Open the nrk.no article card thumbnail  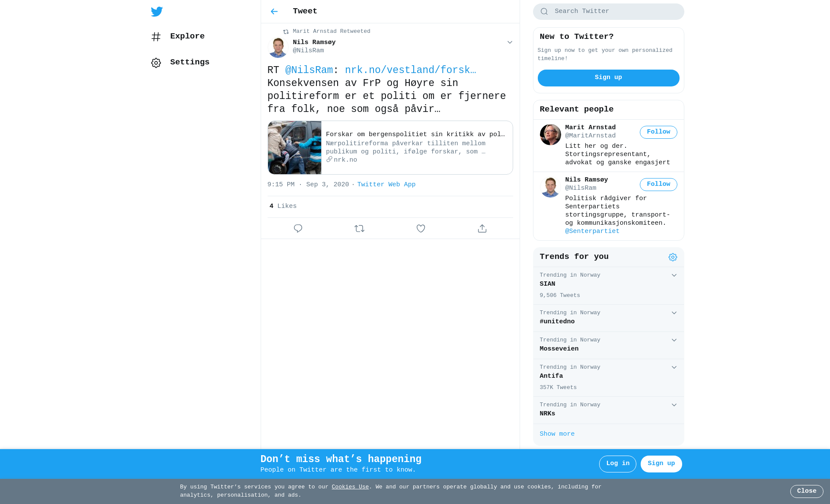pos(294,147)
